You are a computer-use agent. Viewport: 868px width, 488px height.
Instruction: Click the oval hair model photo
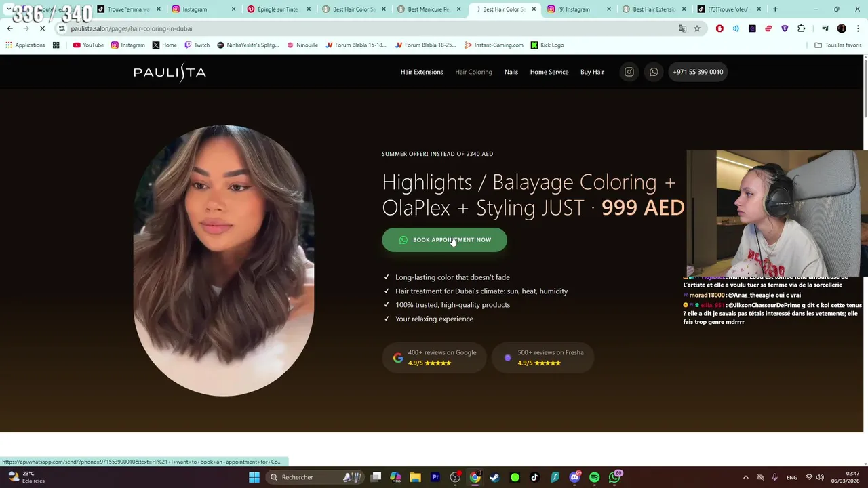224,261
